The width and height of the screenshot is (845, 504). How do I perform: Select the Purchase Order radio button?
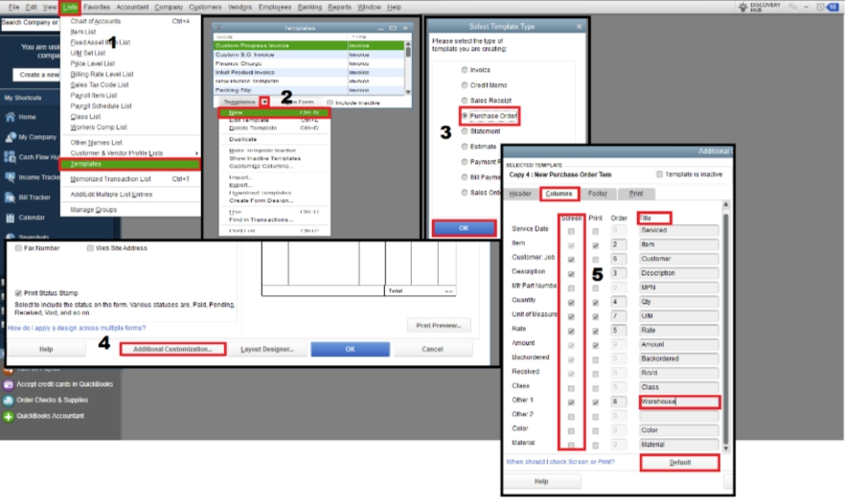pos(465,116)
